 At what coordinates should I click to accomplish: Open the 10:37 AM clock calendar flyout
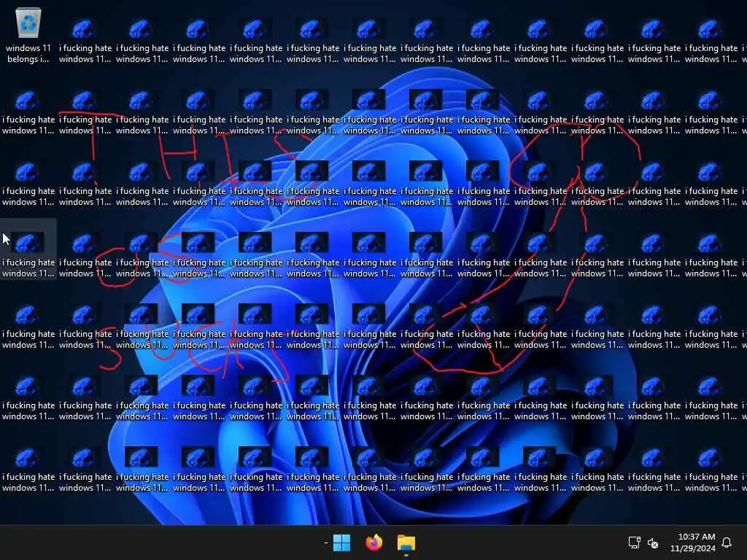[693, 542]
